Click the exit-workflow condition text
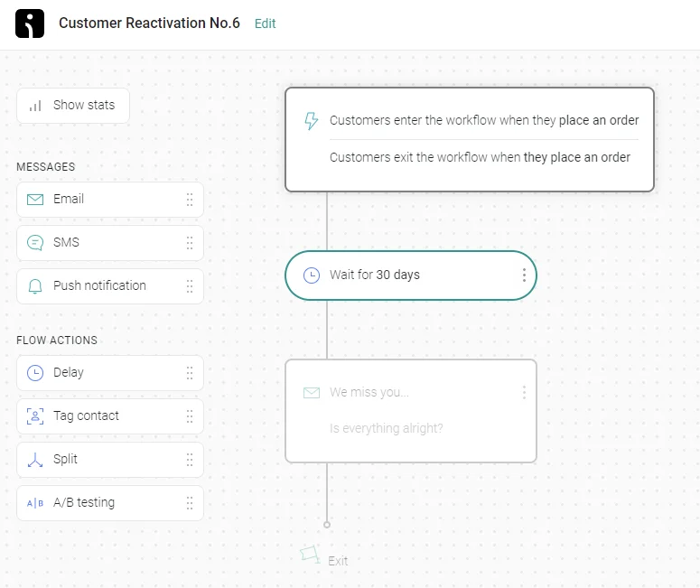The height and width of the screenshot is (588, 700). pyautogui.click(x=480, y=157)
